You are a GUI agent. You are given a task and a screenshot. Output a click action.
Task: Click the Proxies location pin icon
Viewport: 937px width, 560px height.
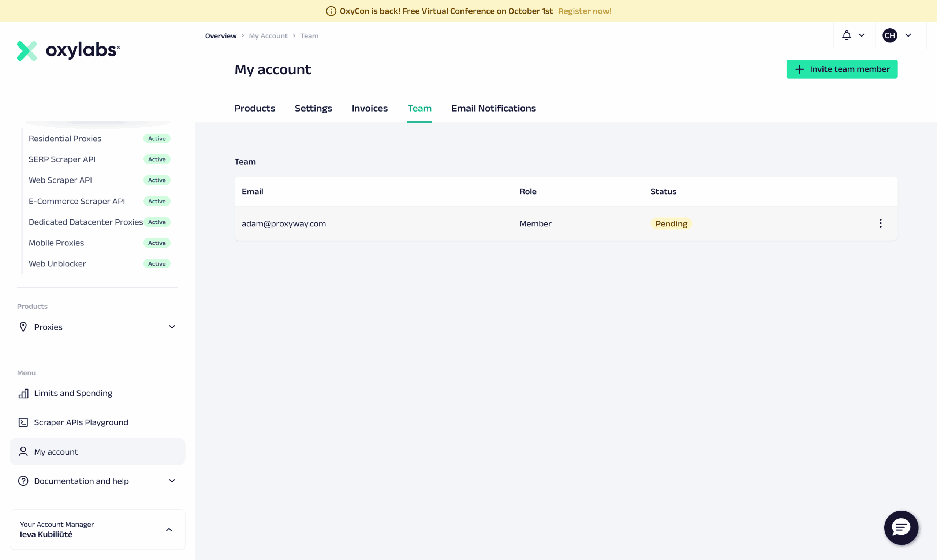(x=23, y=327)
